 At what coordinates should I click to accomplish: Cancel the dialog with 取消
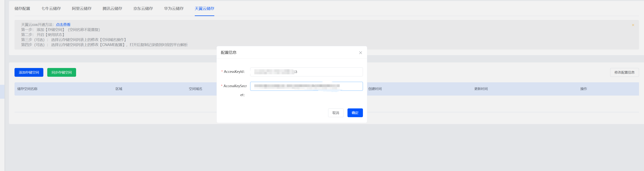pos(336,113)
